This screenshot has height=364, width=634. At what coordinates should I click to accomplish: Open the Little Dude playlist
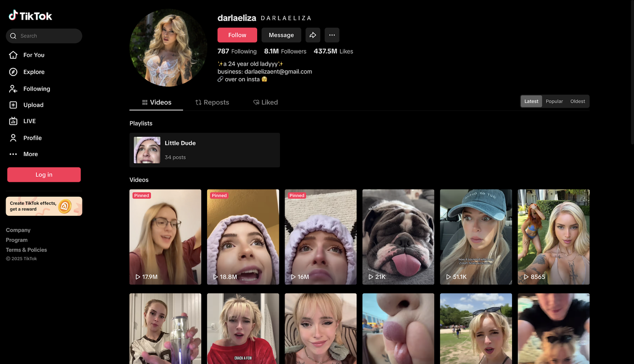[204, 150]
